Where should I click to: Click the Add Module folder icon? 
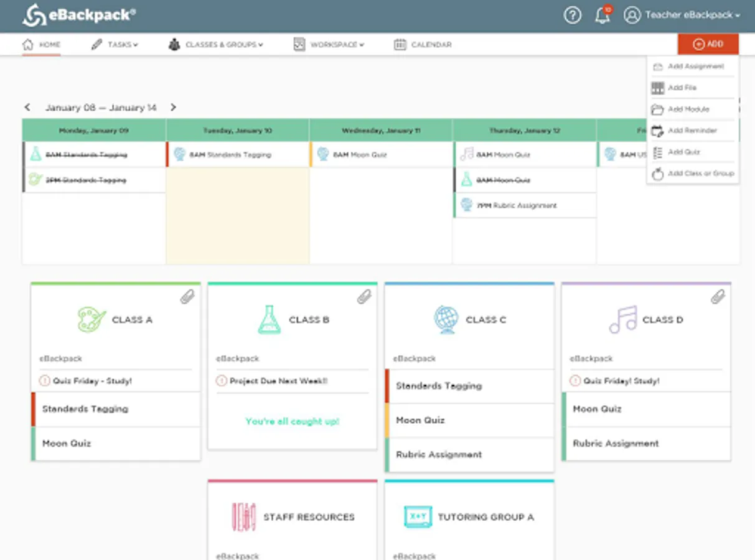click(658, 110)
